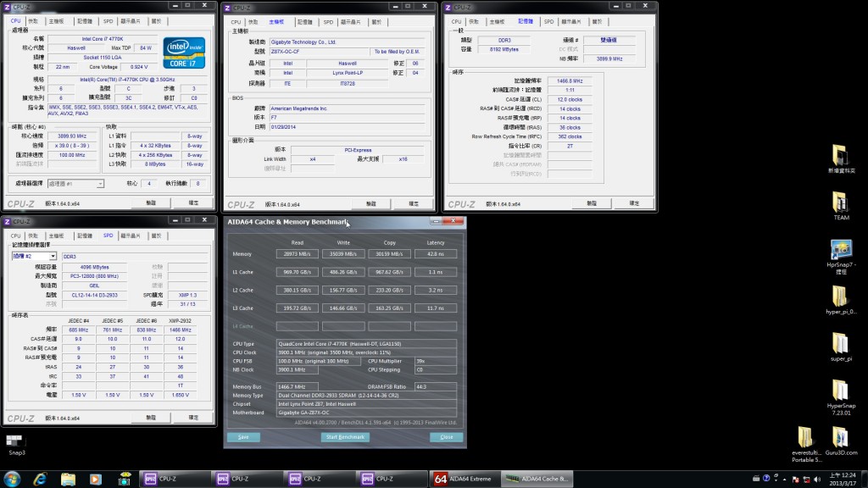This screenshot has height=488, width=868.
Task: Open SPD tab in CPU-Z motherboard window
Action: click(x=328, y=22)
